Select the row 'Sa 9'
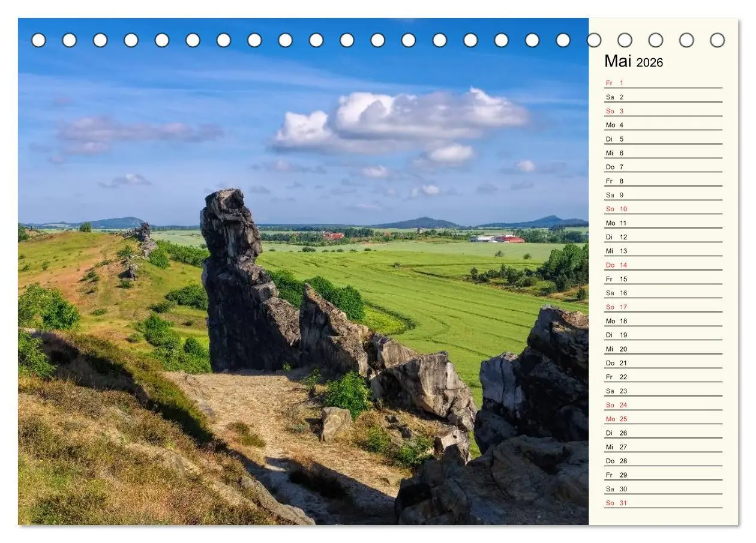Image resolution: width=756 pixels, height=543 pixels. click(x=664, y=195)
